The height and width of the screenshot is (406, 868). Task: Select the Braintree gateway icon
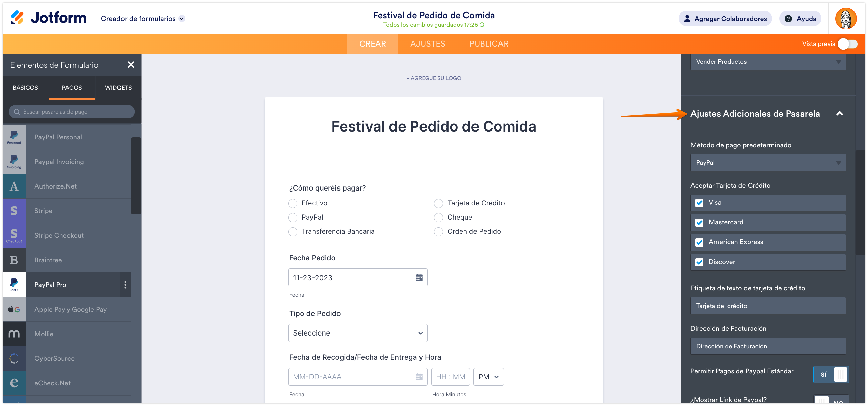(x=14, y=260)
